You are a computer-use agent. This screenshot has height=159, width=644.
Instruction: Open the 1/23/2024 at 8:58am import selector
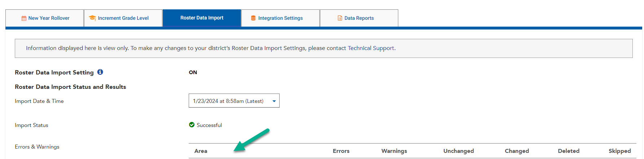(228, 101)
